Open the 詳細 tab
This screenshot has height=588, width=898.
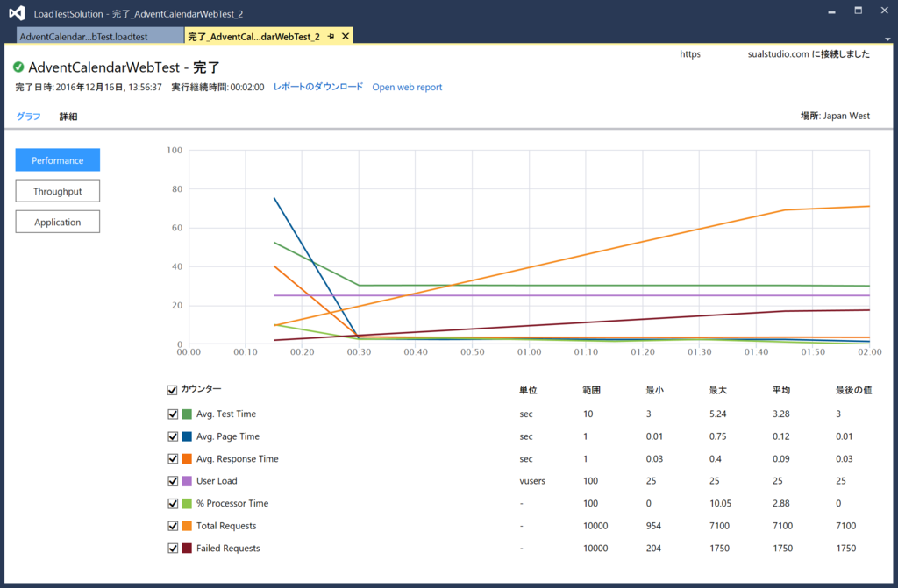68,117
